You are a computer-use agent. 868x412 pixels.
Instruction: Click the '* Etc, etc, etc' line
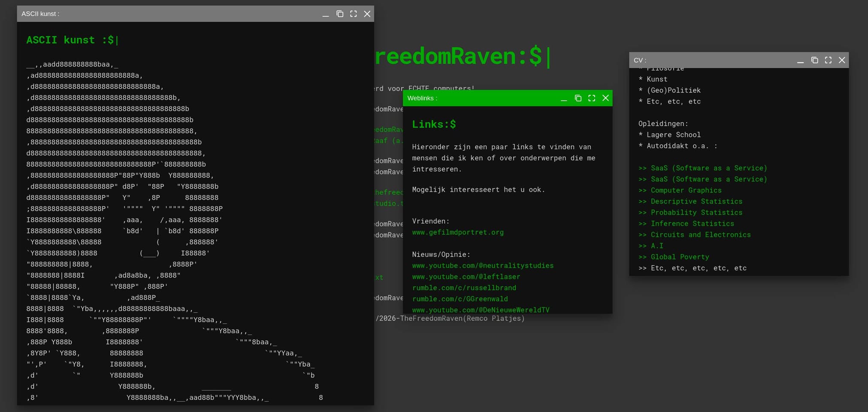[669, 102]
